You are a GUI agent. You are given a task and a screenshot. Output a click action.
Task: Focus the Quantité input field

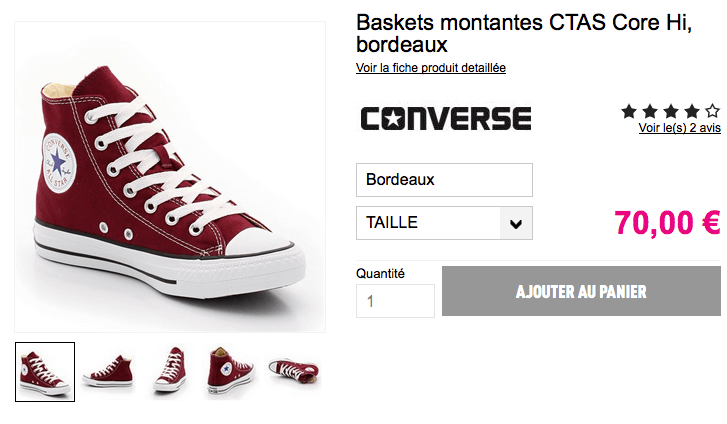pos(395,301)
